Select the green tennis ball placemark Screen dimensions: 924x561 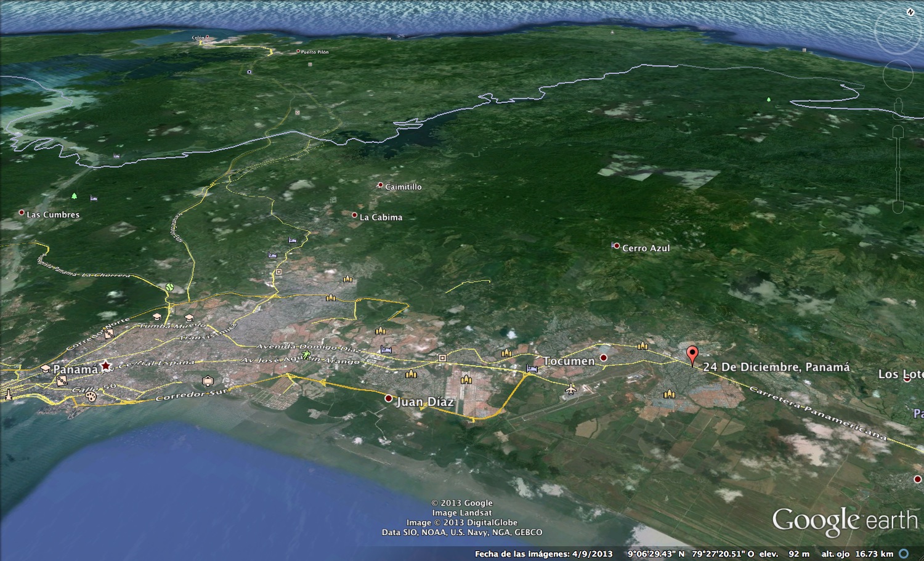click(x=169, y=287)
